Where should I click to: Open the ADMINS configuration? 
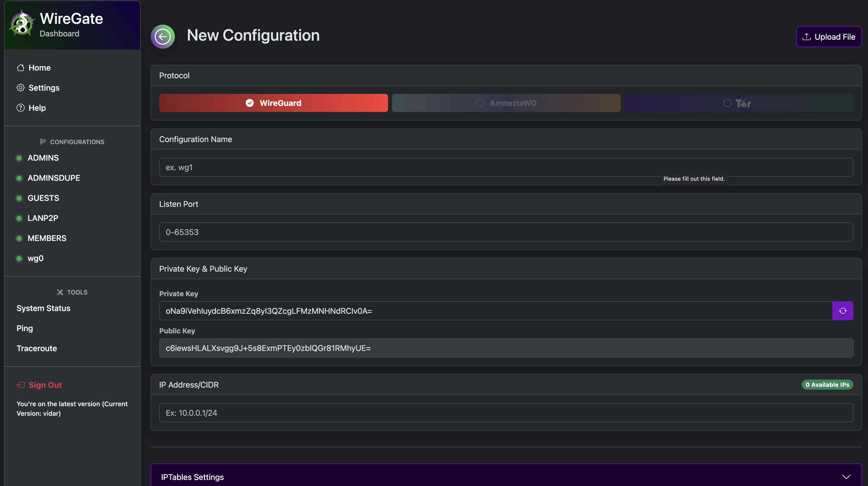coord(43,158)
